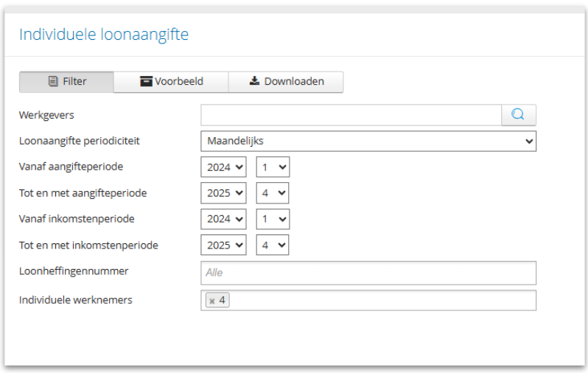Open Vanaf inkomstenperiode year dropdown
Image resolution: width=588 pixels, height=373 pixels.
225,219
